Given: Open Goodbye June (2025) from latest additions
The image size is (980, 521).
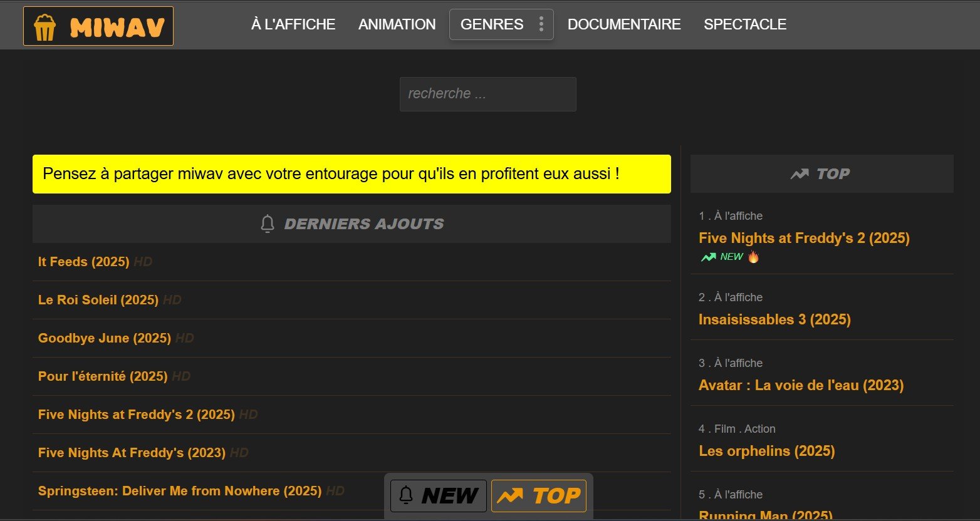Looking at the screenshot, I should pyautogui.click(x=104, y=338).
